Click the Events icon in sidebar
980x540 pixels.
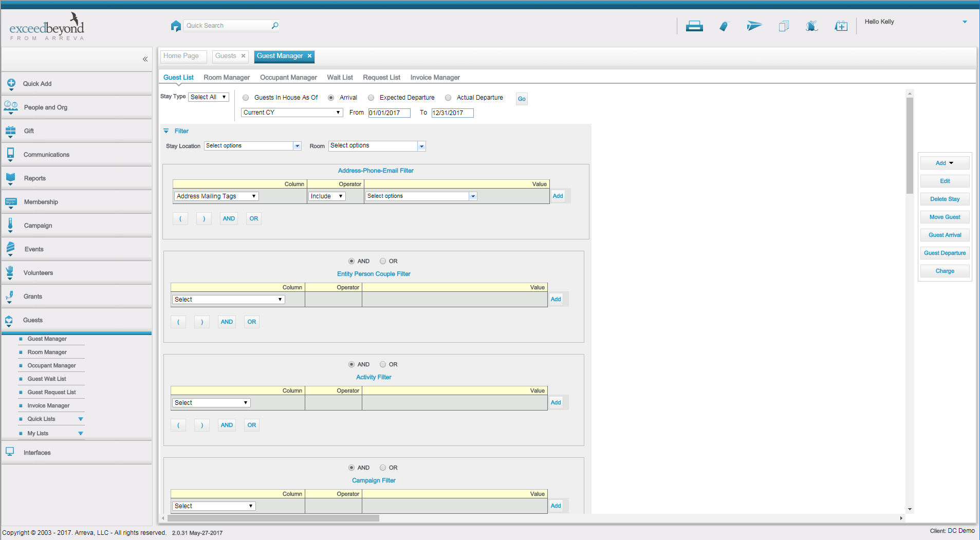11,249
